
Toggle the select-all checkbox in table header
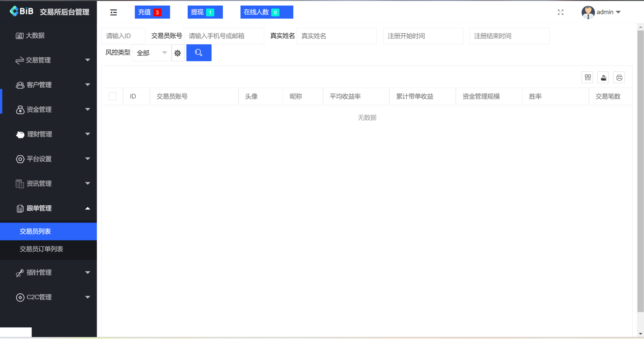[112, 96]
